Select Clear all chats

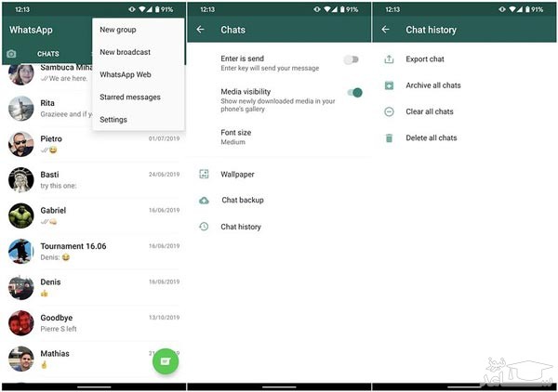pos(430,111)
